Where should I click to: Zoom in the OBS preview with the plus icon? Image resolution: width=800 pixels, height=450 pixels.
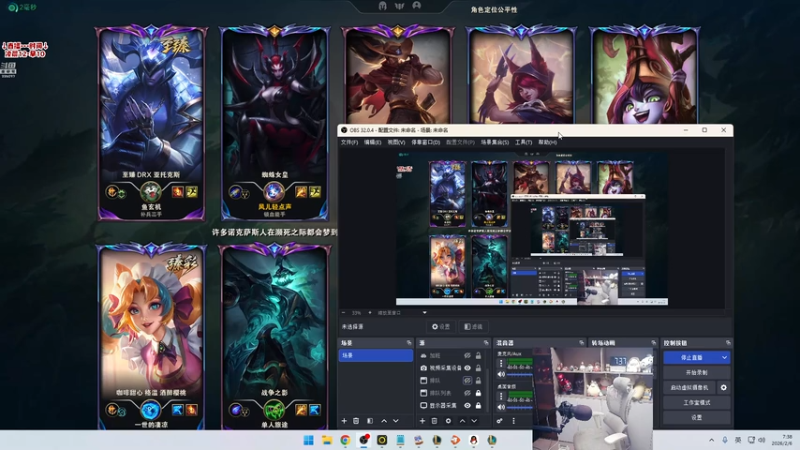pyautogui.click(x=370, y=313)
